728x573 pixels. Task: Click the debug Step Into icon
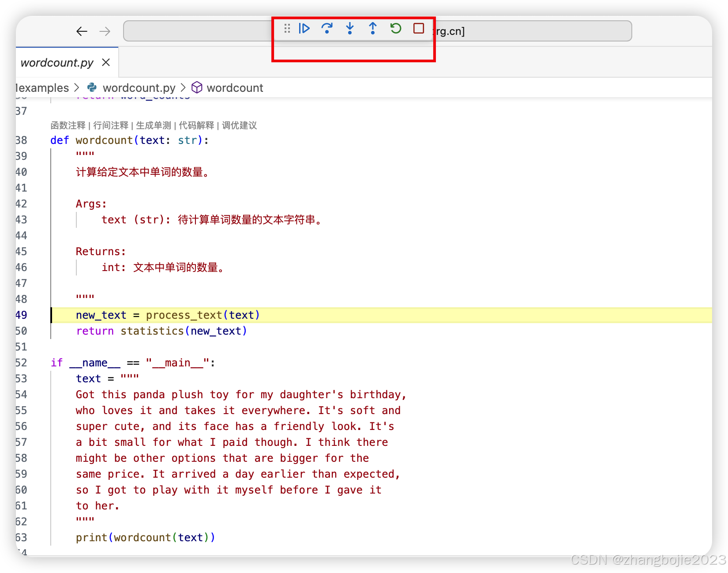point(350,29)
